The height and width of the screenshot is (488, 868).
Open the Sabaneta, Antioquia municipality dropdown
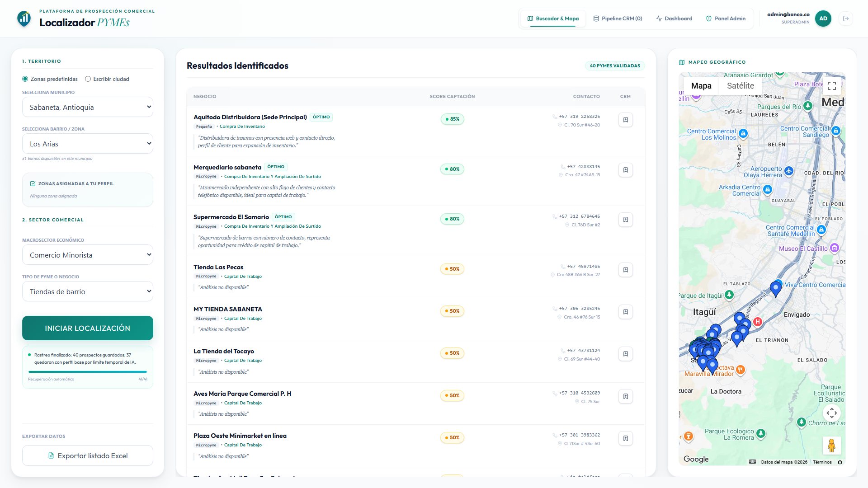coord(88,107)
